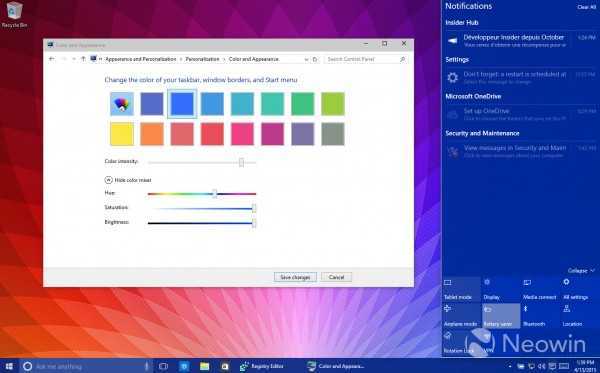Viewport: 600px width, 373px height.
Task: Choose the lime green color swatch
Action: tap(333, 104)
